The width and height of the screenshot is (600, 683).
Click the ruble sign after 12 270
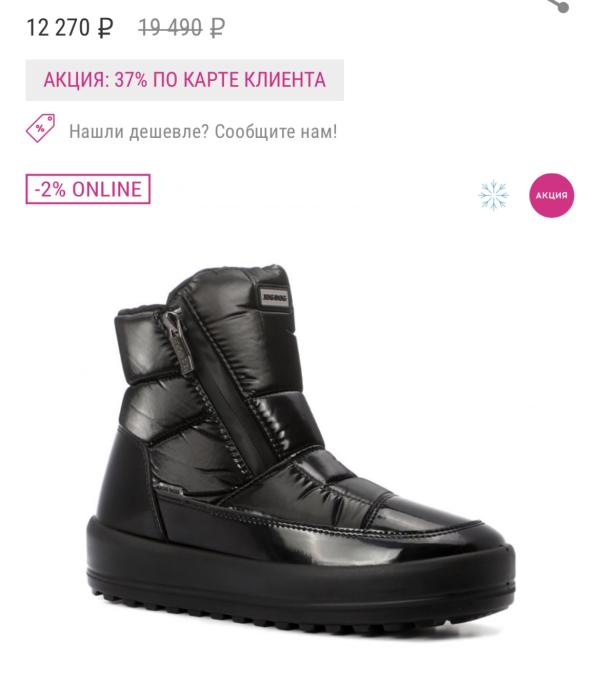pyautogui.click(x=105, y=28)
